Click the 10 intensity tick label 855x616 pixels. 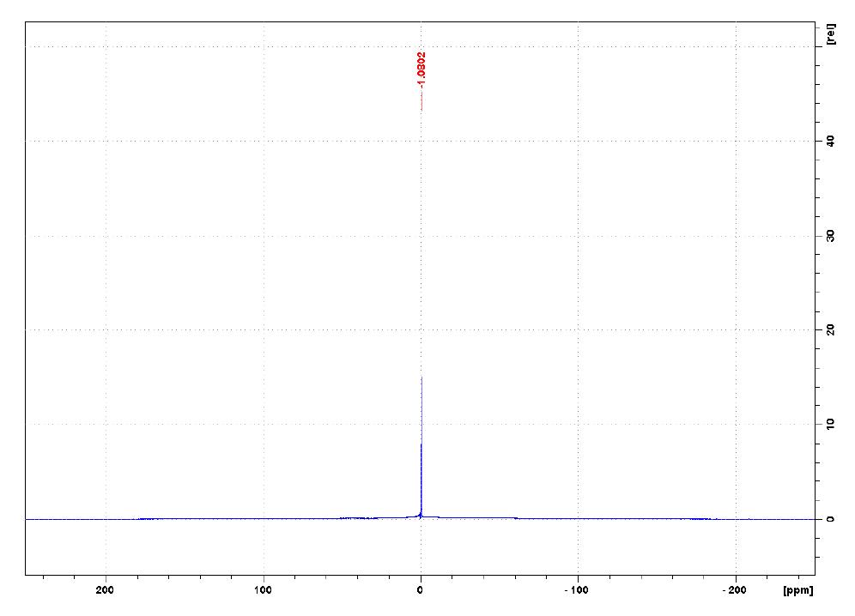[x=829, y=423]
